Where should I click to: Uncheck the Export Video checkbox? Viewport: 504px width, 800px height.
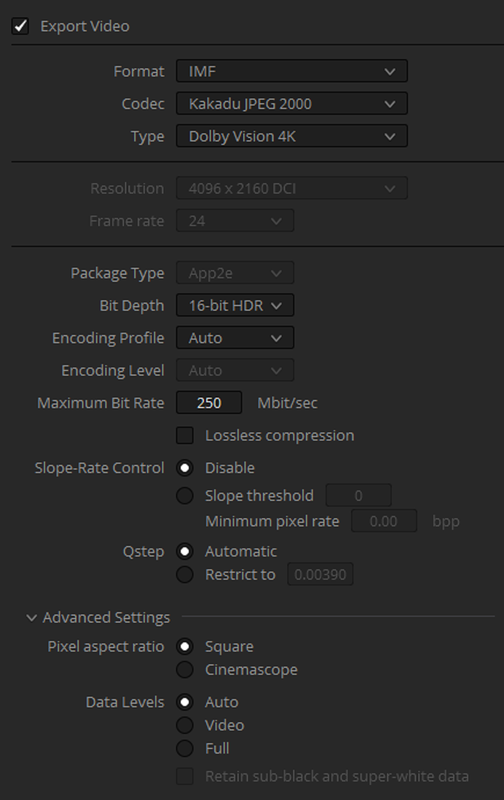coord(20,26)
